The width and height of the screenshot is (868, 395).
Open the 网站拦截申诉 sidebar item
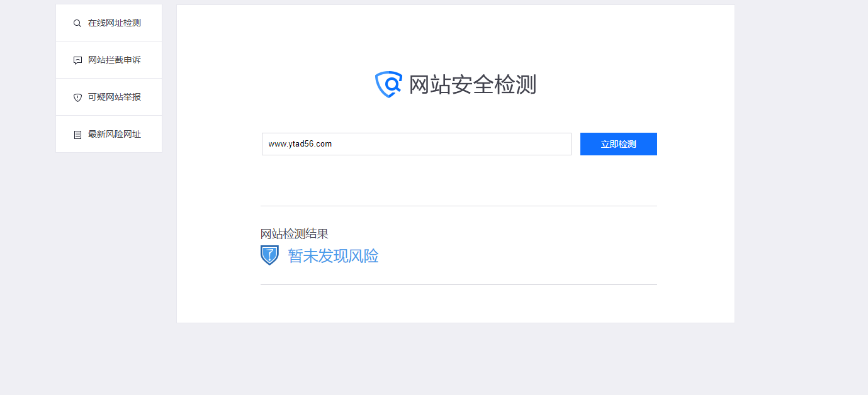(109, 60)
